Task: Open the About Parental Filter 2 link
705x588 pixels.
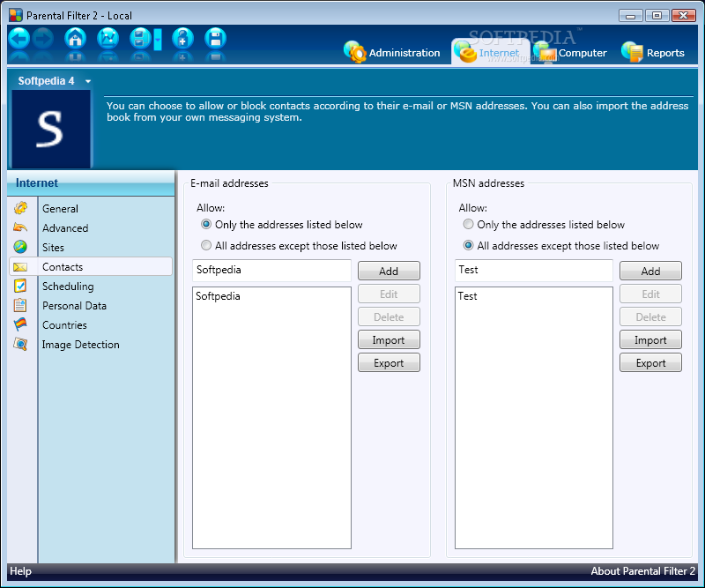Action: pyautogui.click(x=642, y=571)
